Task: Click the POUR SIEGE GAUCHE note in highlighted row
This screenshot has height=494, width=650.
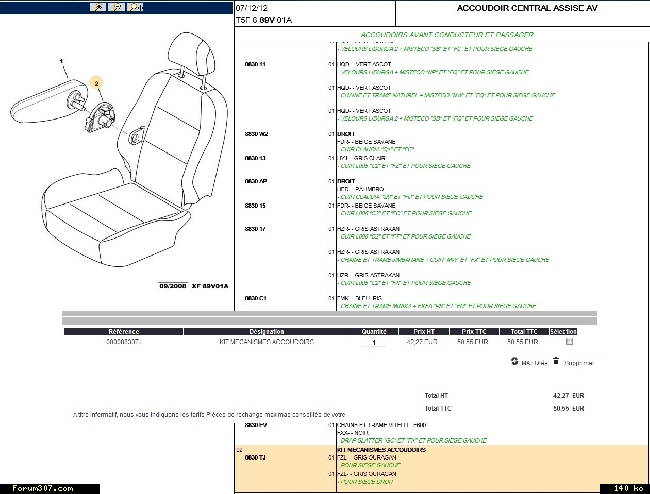Action: (x=370, y=465)
